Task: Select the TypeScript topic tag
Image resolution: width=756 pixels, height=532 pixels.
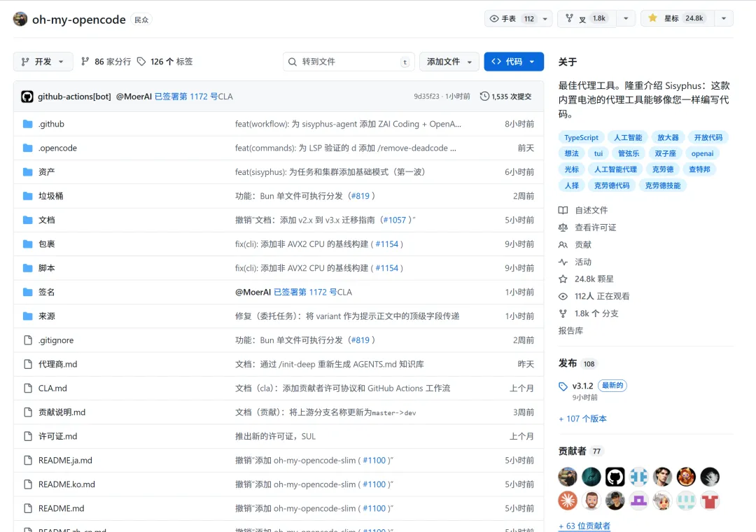Action: pyautogui.click(x=581, y=137)
